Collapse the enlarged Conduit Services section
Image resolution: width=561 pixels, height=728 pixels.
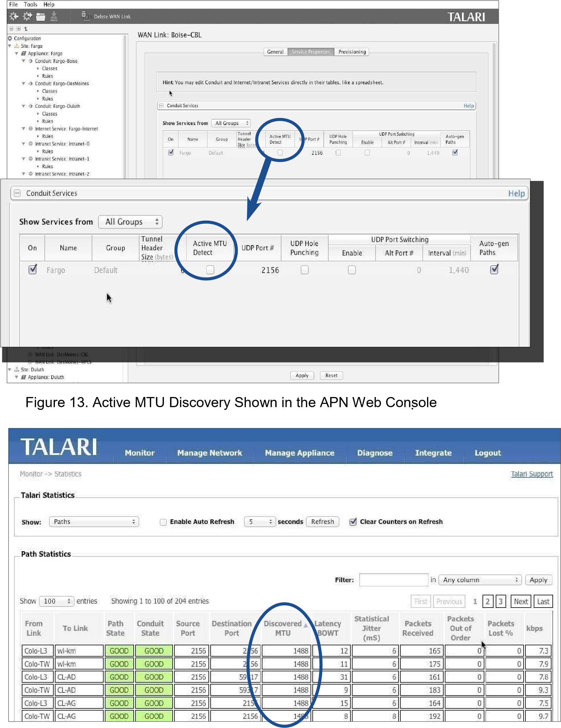click(x=17, y=193)
